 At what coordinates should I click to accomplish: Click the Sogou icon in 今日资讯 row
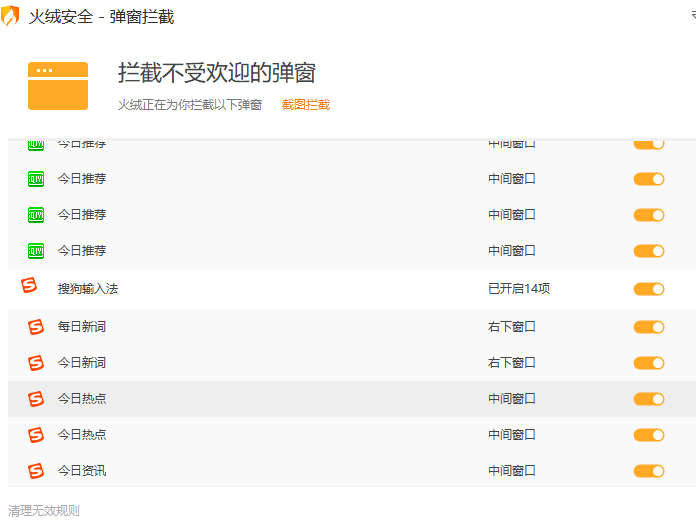(x=36, y=471)
